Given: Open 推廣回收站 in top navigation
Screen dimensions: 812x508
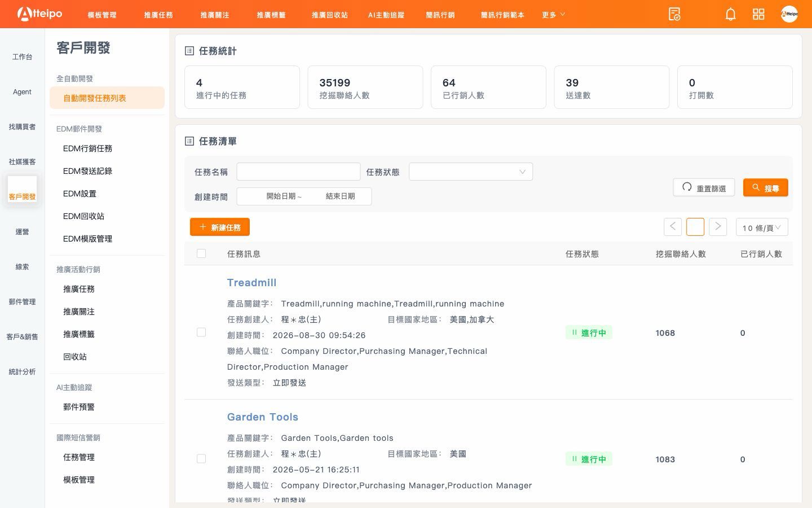Looking at the screenshot, I should (x=330, y=15).
